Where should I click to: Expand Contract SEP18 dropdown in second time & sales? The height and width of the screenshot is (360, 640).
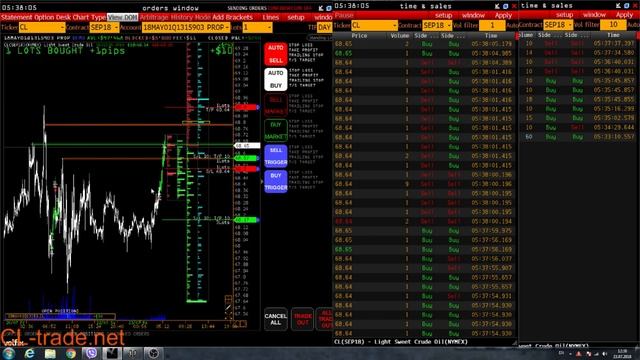[558, 25]
